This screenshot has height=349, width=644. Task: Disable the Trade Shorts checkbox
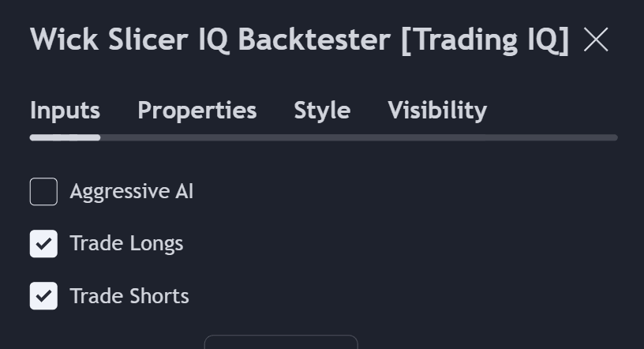[43, 296]
